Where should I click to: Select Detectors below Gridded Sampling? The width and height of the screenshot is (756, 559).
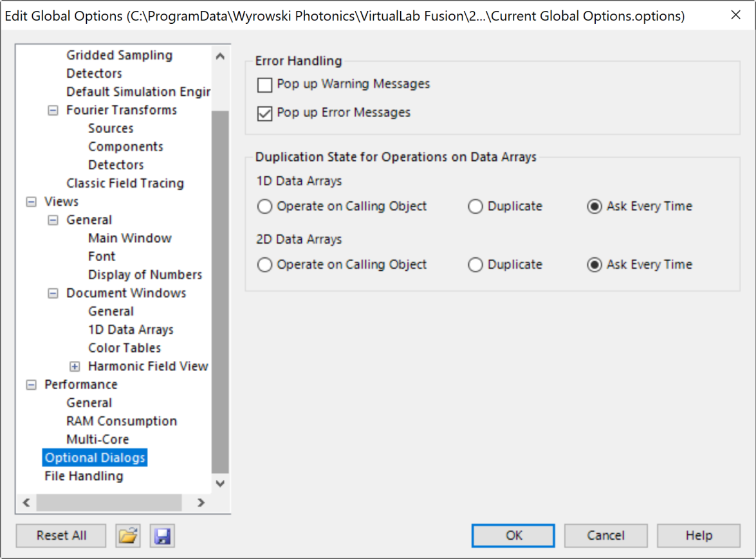[x=94, y=73]
